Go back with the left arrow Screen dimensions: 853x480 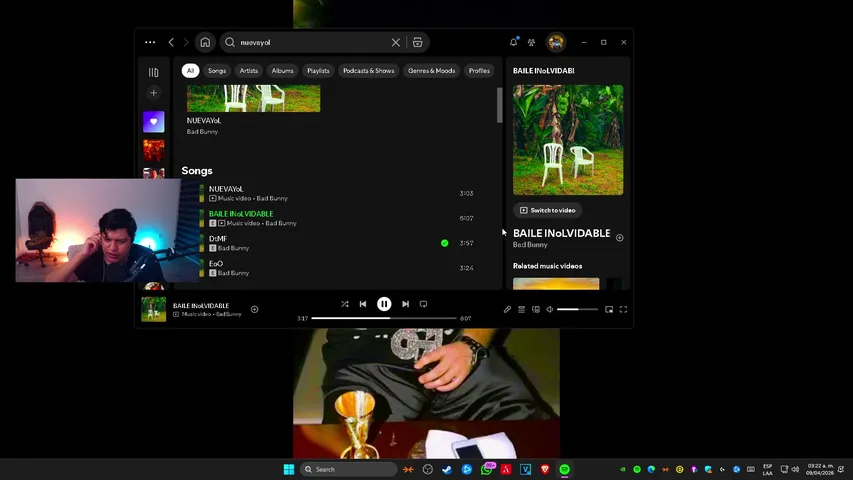171,42
